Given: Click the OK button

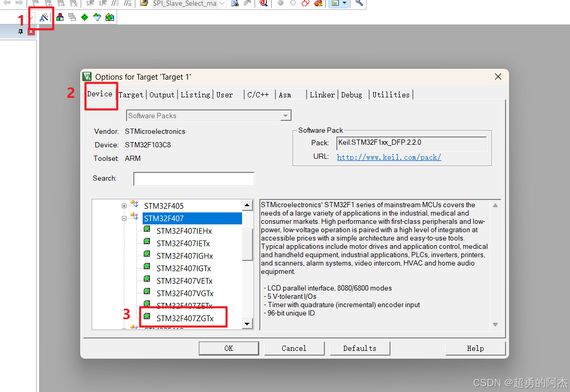Looking at the screenshot, I should (229, 348).
